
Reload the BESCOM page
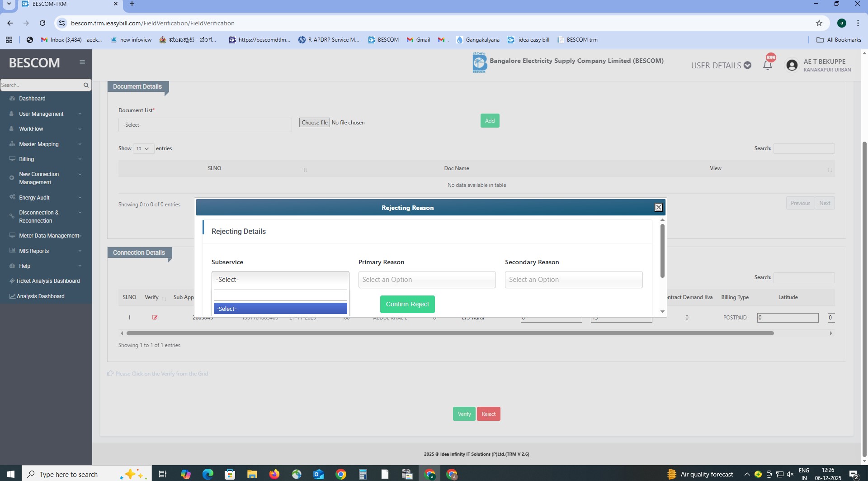click(42, 23)
